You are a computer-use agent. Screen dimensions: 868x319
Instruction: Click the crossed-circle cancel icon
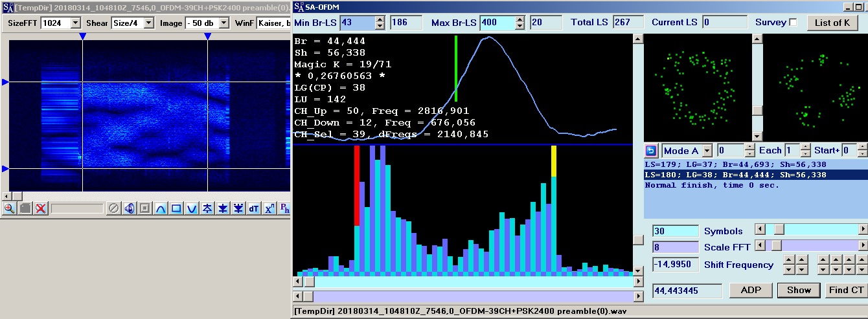click(113, 208)
